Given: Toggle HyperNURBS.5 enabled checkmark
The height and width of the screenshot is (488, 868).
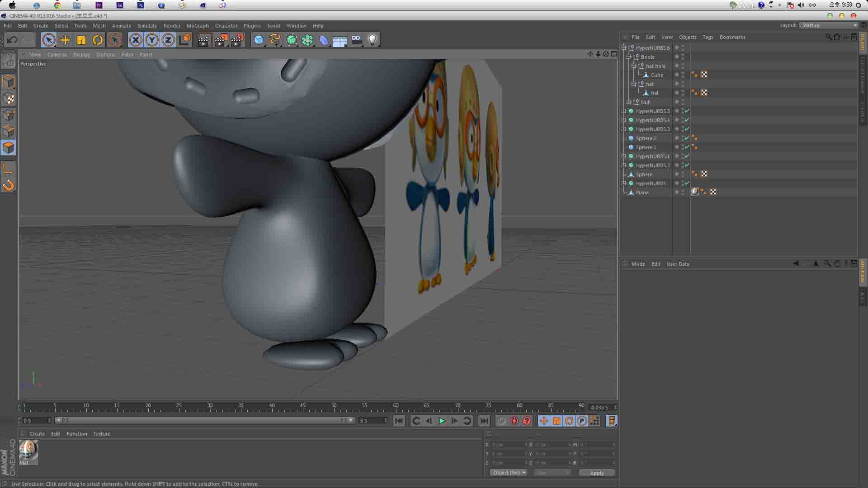Looking at the screenshot, I should click(x=687, y=111).
